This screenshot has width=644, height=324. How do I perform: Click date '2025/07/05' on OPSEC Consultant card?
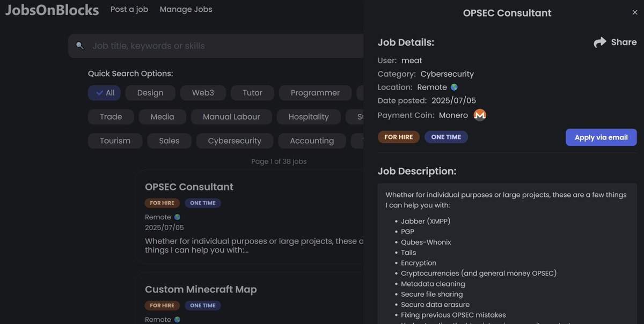point(164,227)
